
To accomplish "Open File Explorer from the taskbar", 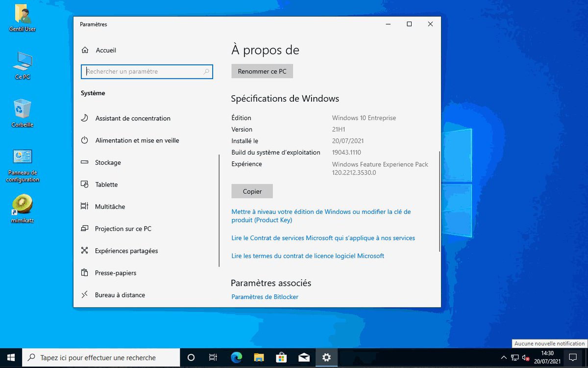I will 258,358.
